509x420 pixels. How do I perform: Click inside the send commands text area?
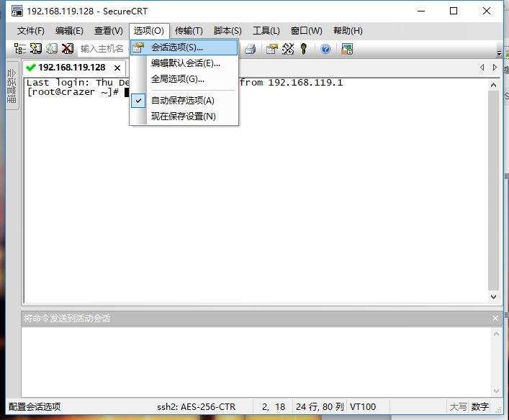click(256, 362)
